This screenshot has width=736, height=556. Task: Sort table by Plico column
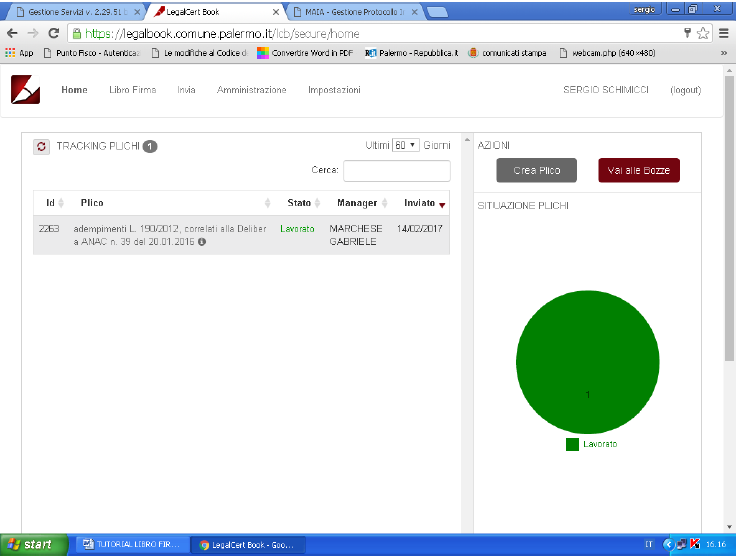tap(175, 203)
